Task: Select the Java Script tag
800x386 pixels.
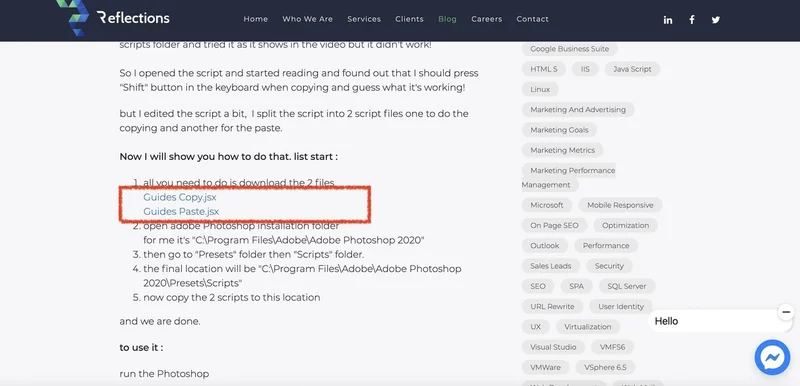Action: 632,69
